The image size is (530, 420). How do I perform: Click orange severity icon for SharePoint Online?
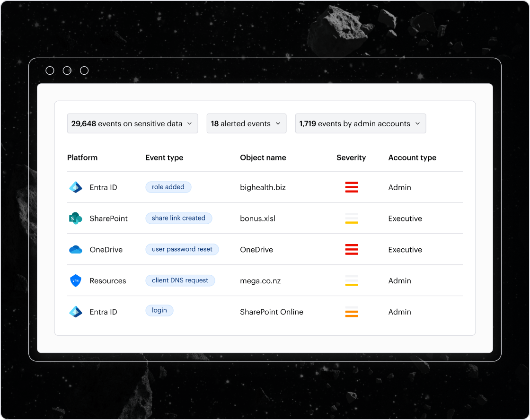point(352,312)
